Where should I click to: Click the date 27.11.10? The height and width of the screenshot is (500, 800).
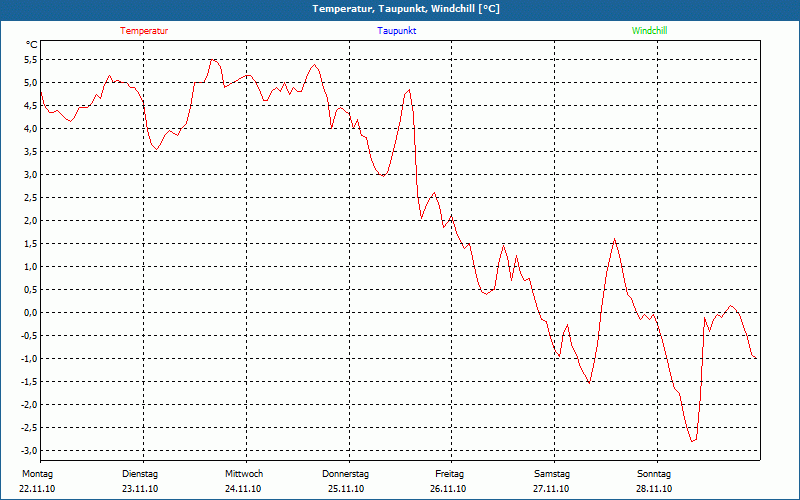(551, 489)
